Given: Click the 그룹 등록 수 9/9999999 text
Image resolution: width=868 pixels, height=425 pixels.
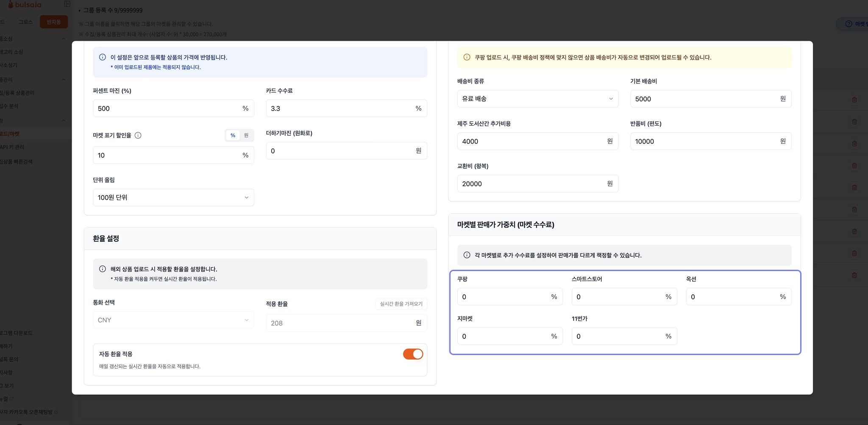Looking at the screenshot, I should pyautogui.click(x=113, y=10).
